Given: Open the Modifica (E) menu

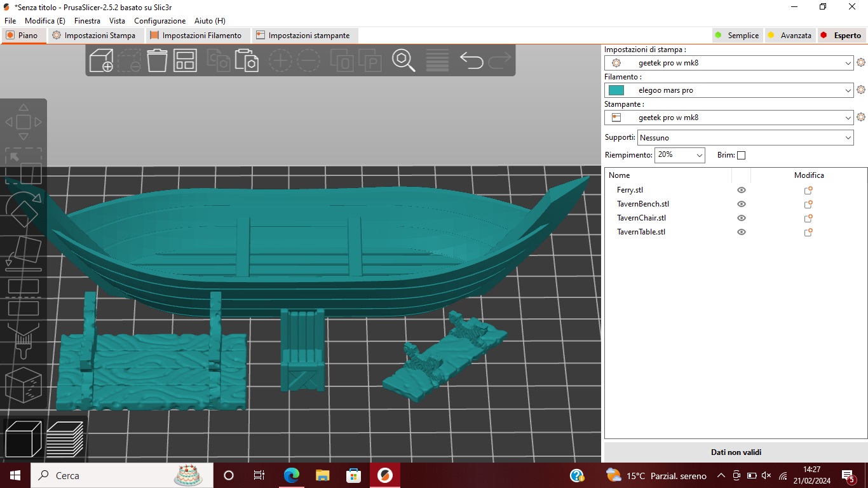Looking at the screenshot, I should [45, 21].
